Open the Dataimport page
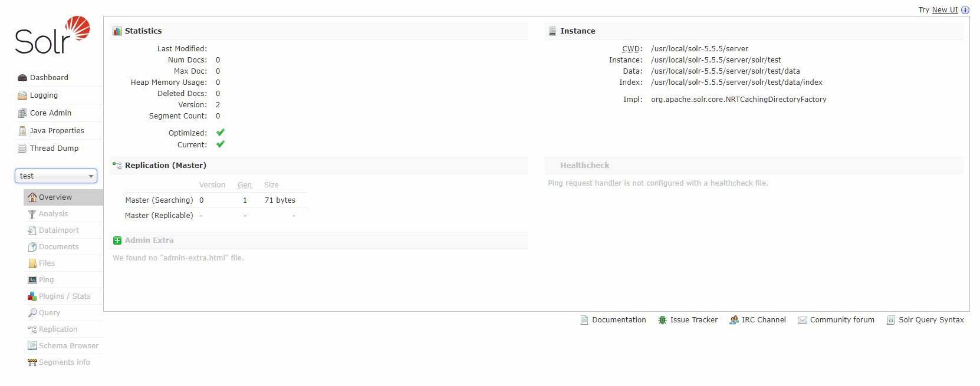The image size is (980, 386). coord(59,230)
